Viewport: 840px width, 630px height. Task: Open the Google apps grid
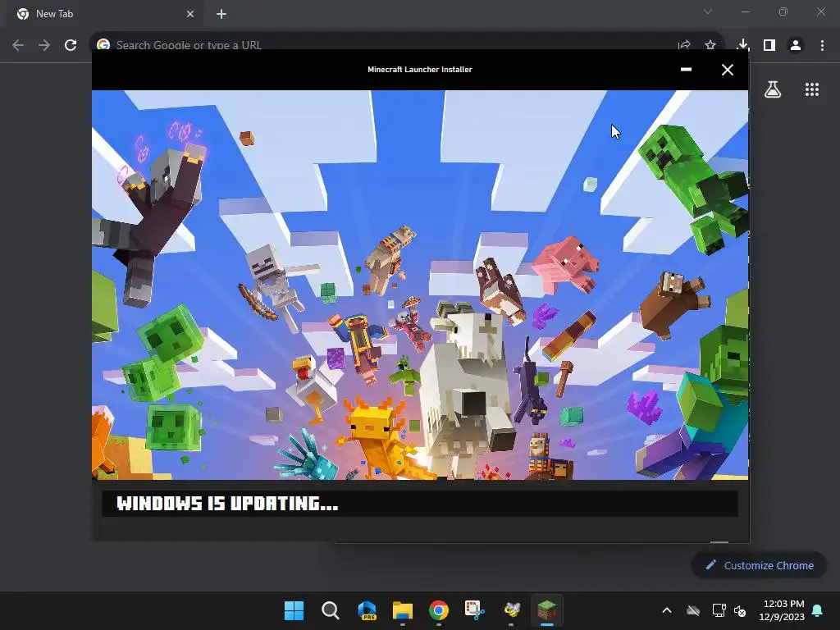click(x=812, y=89)
